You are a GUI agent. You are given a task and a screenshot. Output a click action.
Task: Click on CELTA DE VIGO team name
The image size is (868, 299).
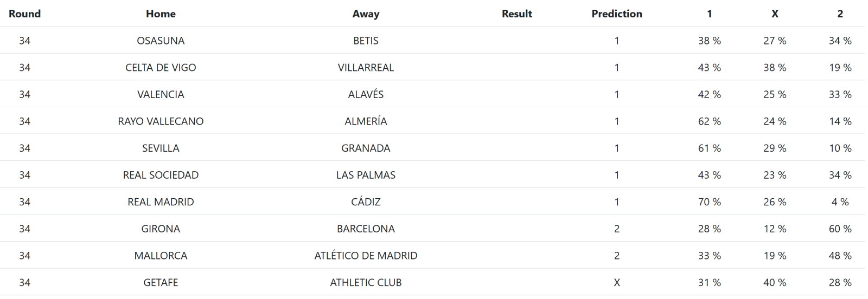pos(161,68)
